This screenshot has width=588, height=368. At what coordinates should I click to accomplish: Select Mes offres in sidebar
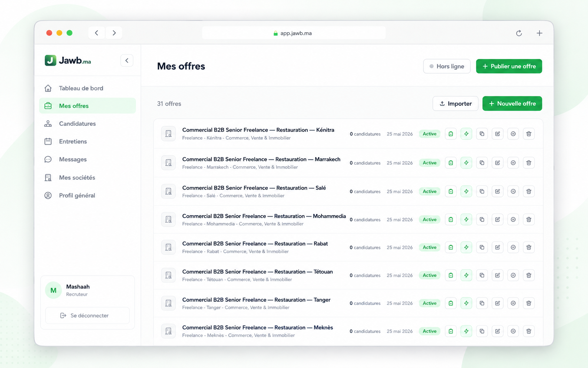[87, 106]
